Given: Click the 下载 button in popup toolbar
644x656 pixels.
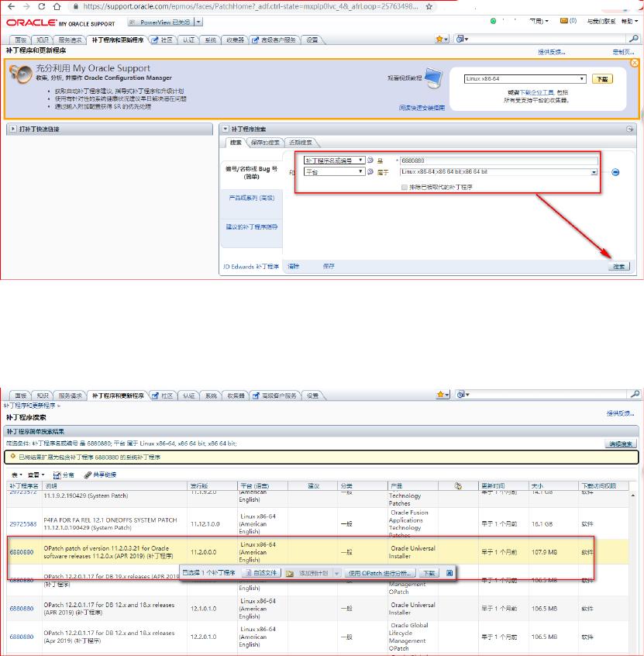Looking at the screenshot, I should [x=429, y=573].
